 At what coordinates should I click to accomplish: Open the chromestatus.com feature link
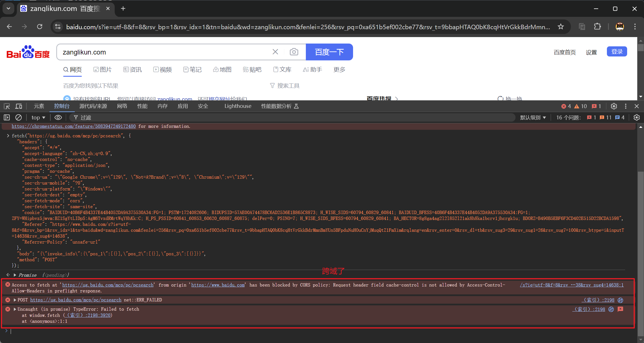(73, 126)
